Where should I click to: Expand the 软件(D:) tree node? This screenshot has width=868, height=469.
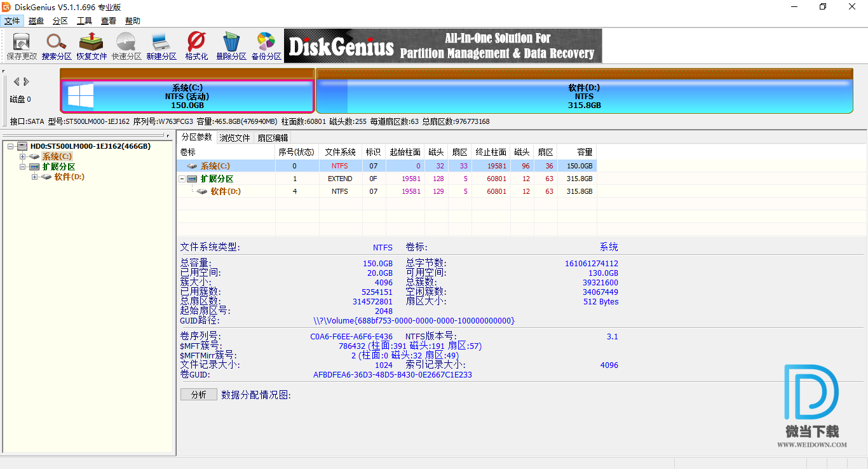tap(35, 177)
